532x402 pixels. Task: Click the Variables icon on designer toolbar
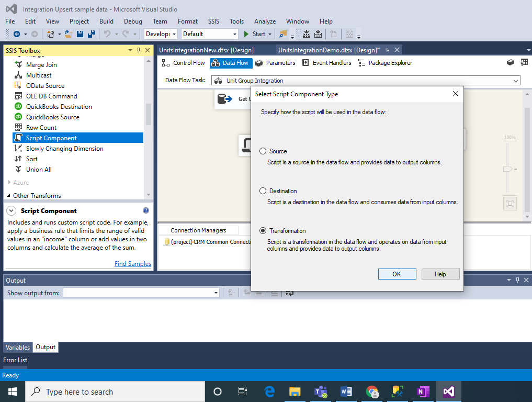click(524, 62)
